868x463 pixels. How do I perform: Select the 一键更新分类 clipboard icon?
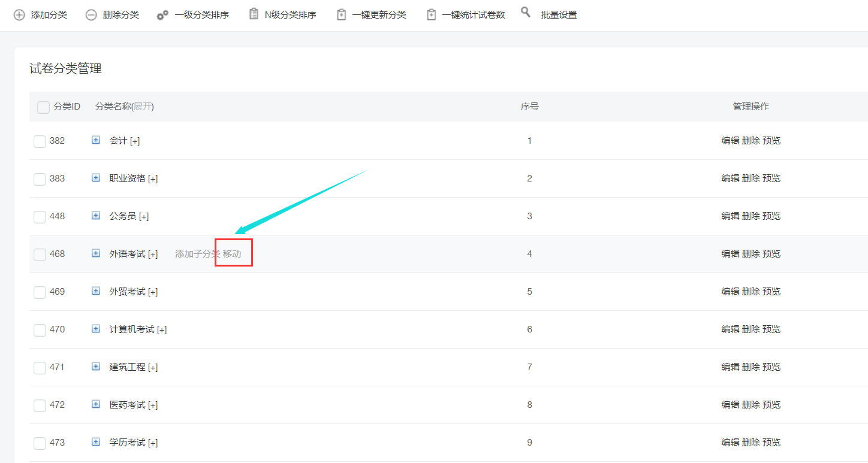(x=342, y=14)
